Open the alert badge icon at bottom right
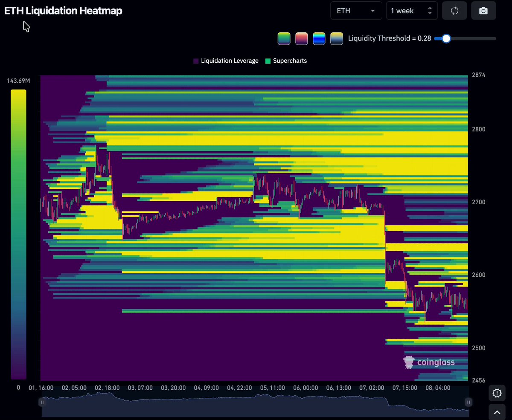Viewport: 512px width, 420px height. (x=497, y=393)
